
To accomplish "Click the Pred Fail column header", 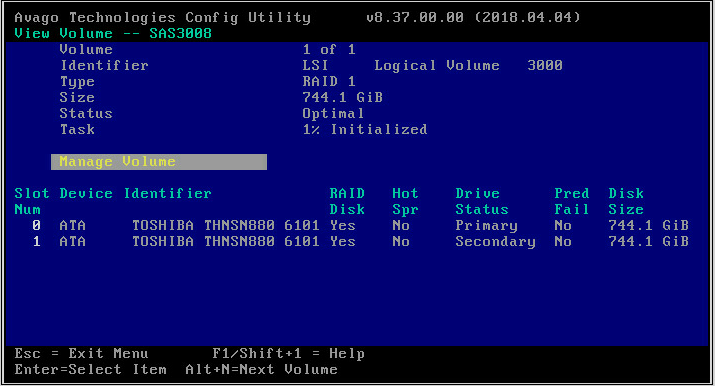I will click(571, 201).
